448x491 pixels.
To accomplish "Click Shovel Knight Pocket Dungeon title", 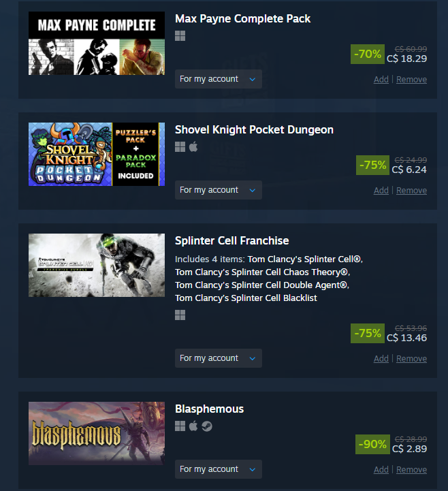I will click(254, 129).
